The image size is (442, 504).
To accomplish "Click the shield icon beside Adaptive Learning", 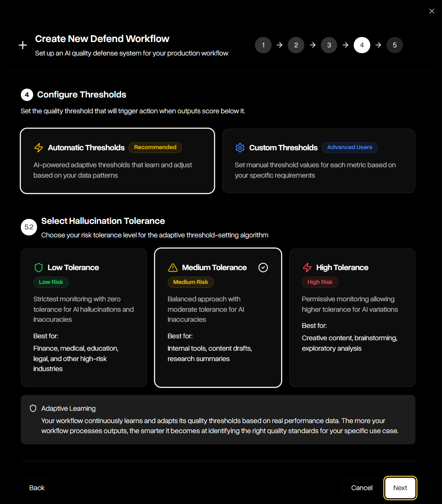I will click(x=33, y=408).
